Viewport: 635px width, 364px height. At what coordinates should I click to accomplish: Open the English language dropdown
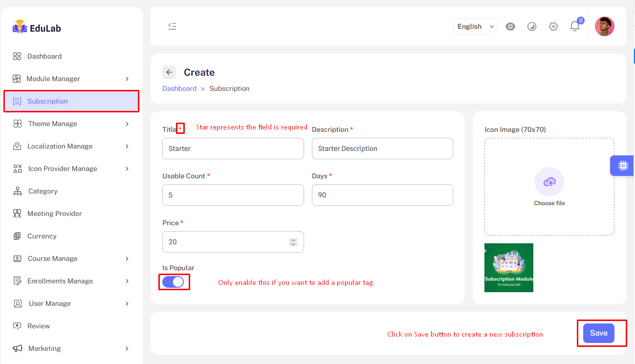(x=474, y=26)
